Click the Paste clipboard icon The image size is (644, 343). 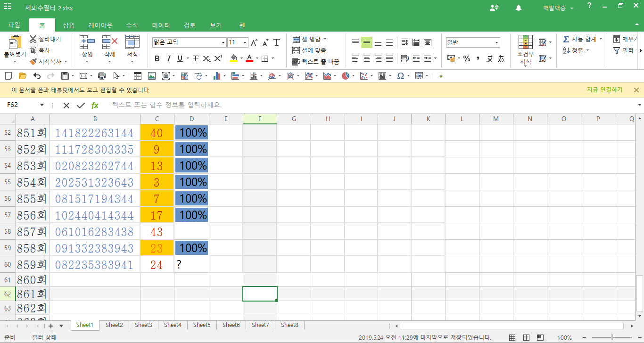click(15, 43)
